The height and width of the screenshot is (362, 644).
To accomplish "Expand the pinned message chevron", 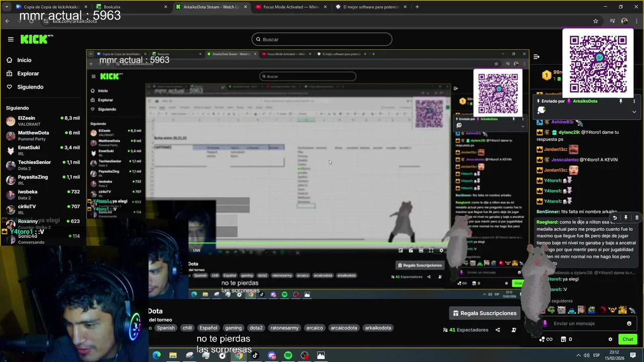I will [634, 112].
